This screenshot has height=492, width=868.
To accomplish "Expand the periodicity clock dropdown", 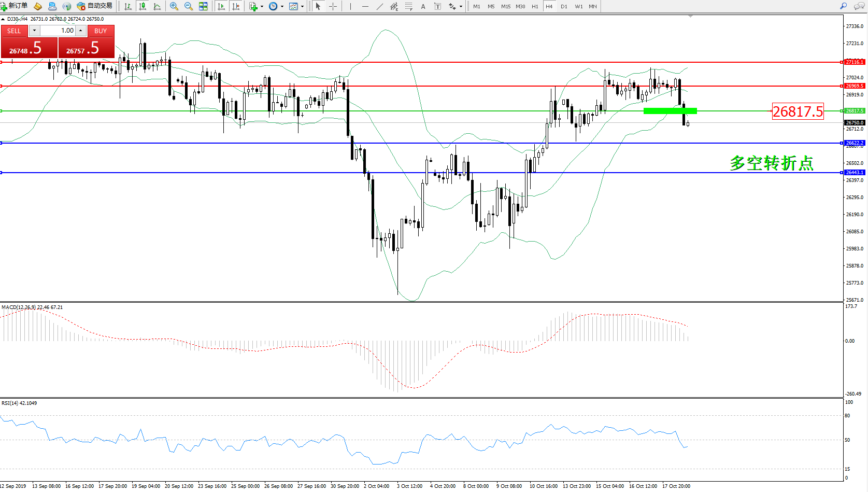I will coord(282,7).
